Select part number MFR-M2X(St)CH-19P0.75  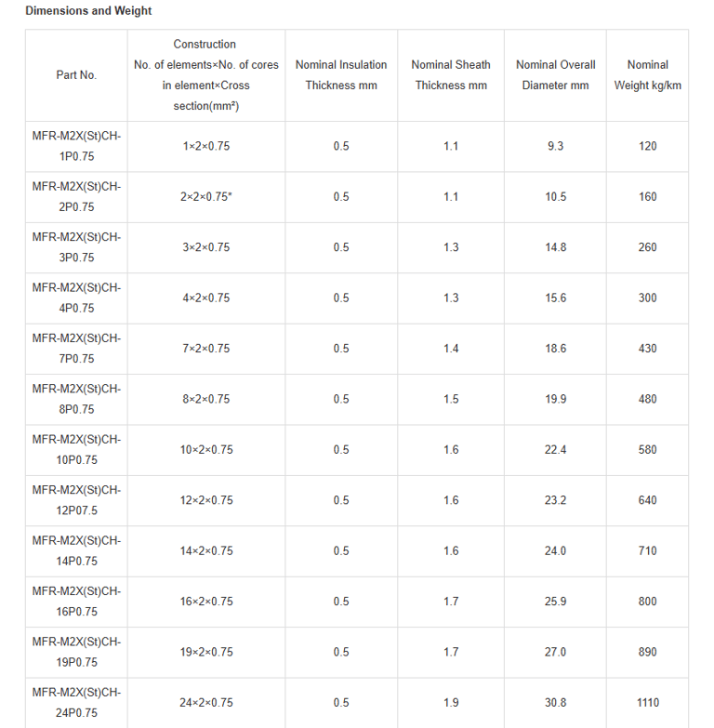tap(76, 653)
